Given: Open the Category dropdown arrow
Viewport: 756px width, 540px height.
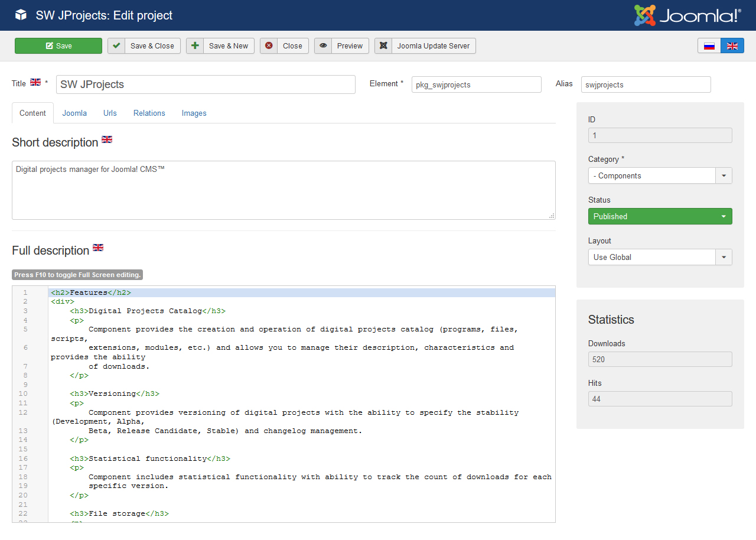Looking at the screenshot, I should click(724, 175).
